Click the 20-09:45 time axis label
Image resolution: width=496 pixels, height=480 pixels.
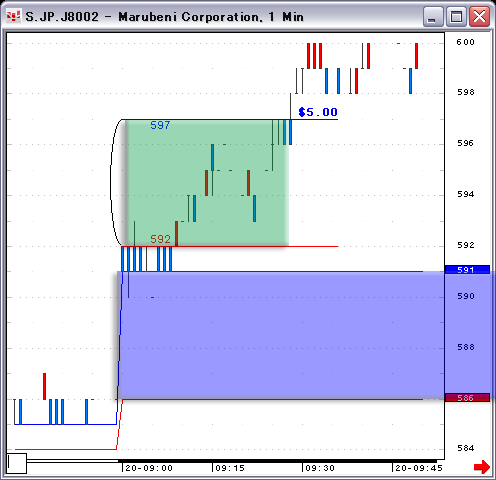click(419, 468)
